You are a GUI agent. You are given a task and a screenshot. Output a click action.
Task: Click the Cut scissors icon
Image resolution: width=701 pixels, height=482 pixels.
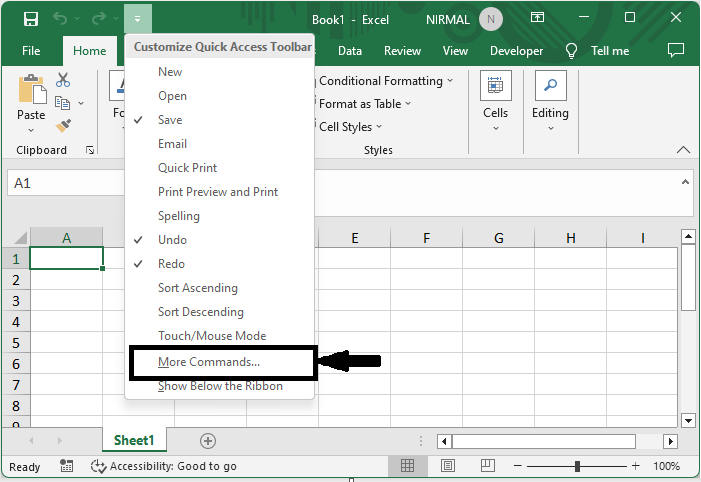coord(63,80)
